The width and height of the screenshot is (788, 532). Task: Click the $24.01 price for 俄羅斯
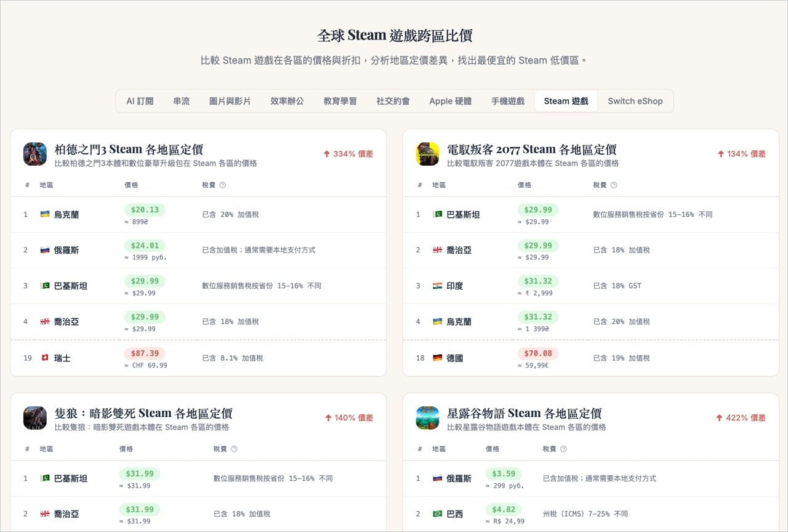145,246
